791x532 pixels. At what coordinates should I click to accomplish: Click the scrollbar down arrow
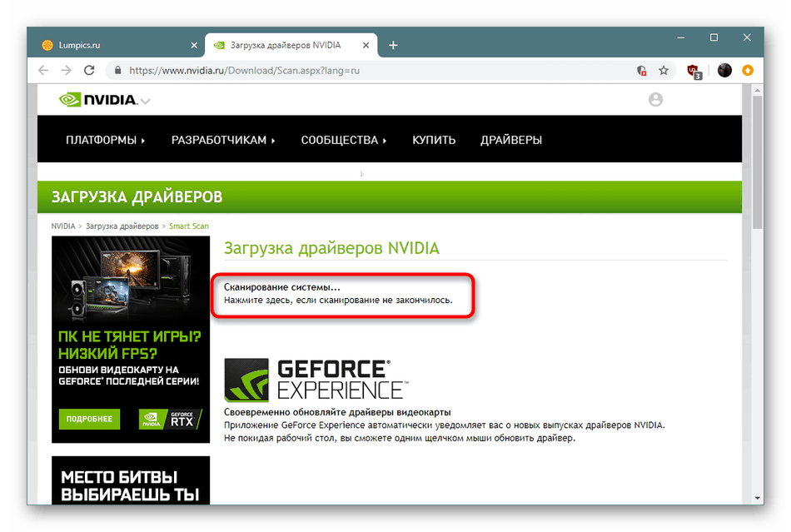(x=757, y=498)
